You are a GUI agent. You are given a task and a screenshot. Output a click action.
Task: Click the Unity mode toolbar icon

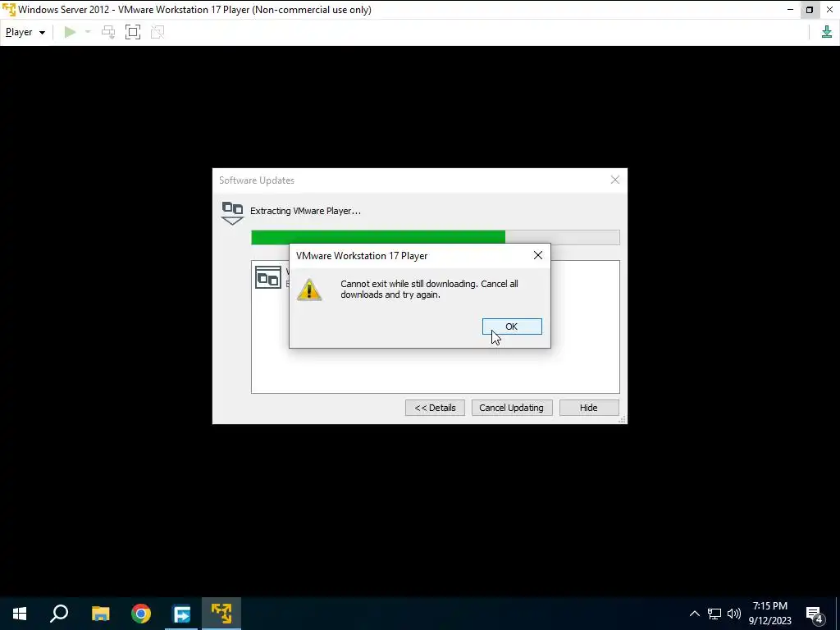(157, 32)
